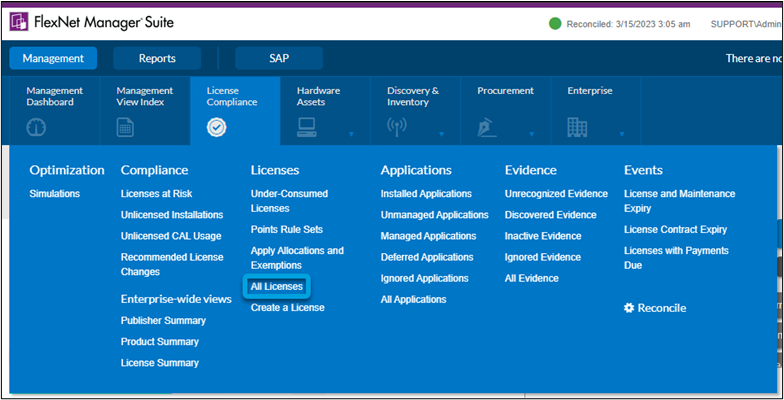This screenshot has height=400, width=784.
Task: Open Managed Applications
Action: (428, 236)
